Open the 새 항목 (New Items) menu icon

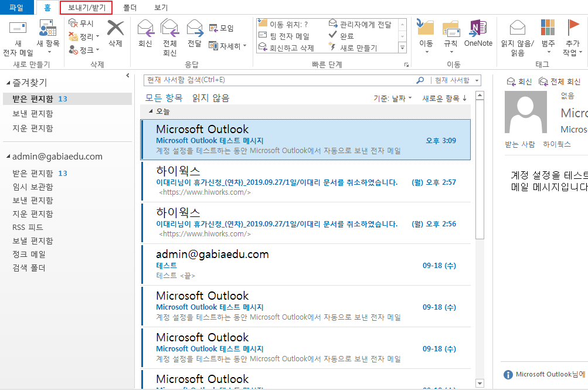[47, 28]
